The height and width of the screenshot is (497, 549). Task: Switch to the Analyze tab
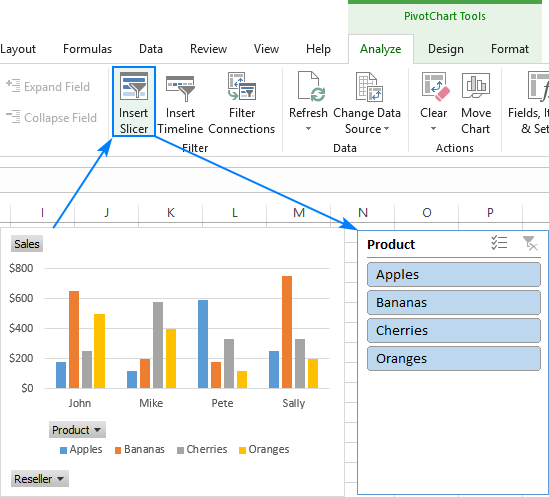(x=381, y=49)
